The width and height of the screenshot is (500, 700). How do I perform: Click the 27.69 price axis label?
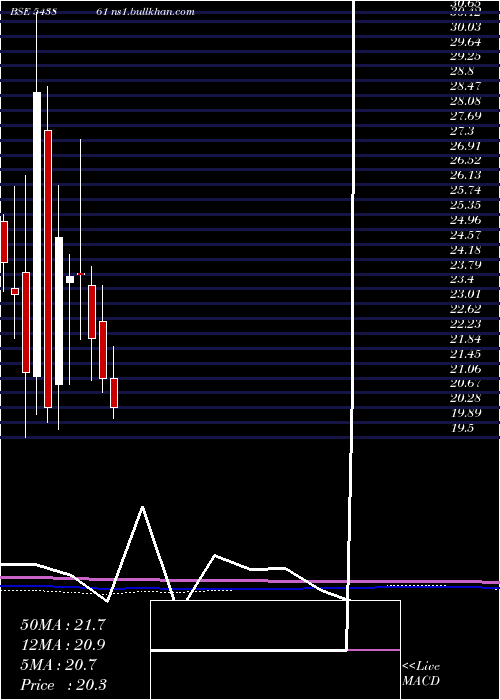[466, 116]
